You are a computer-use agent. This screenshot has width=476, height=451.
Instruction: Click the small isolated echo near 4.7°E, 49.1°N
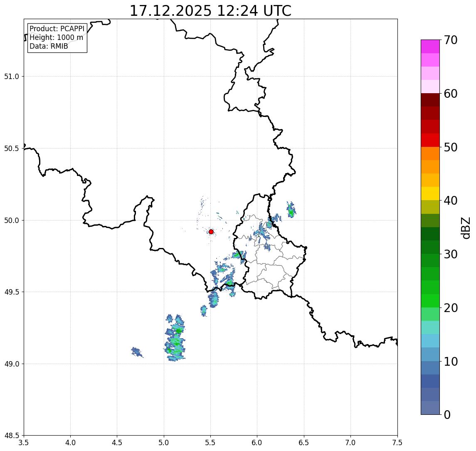pos(137,352)
